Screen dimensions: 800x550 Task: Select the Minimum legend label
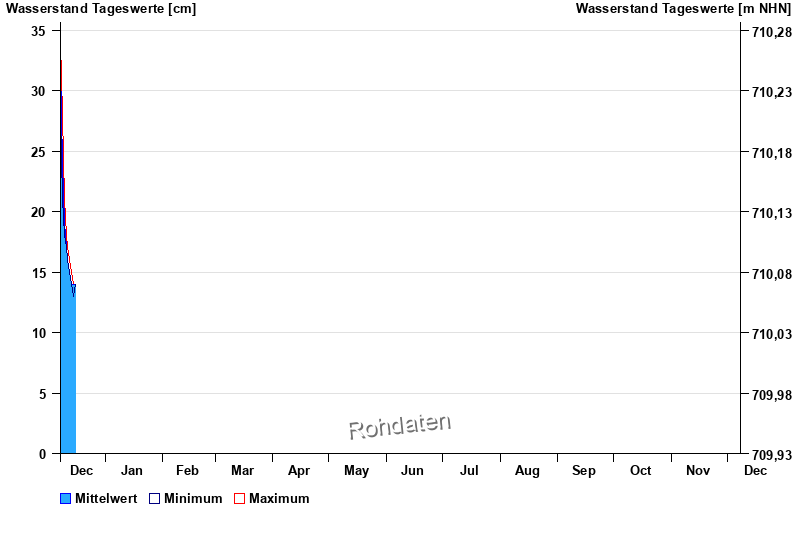(x=193, y=499)
